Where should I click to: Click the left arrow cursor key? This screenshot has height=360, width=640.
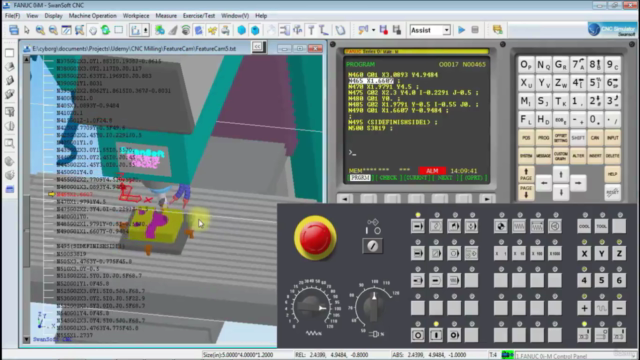click(544, 183)
